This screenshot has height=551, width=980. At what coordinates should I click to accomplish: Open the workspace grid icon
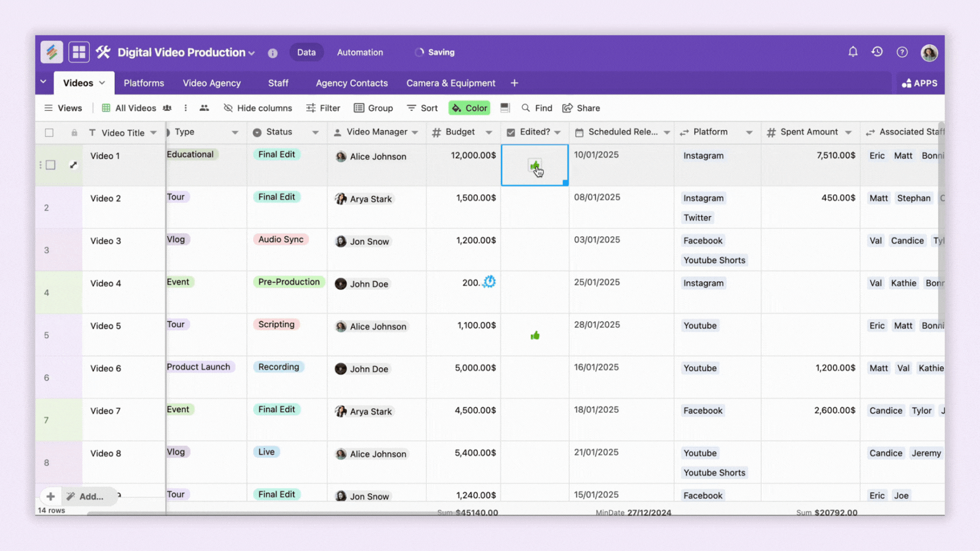(x=79, y=52)
